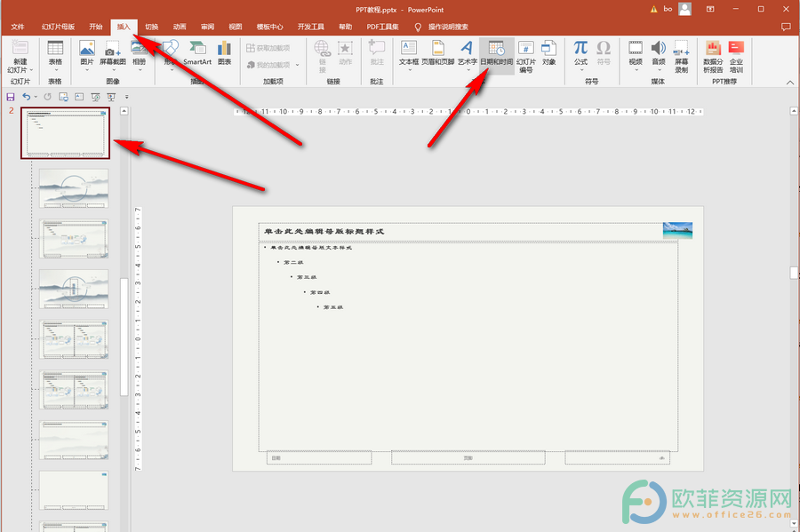Save the presentation via quick access toolbar
This screenshot has height=532, width=800.
pos(10,97)
